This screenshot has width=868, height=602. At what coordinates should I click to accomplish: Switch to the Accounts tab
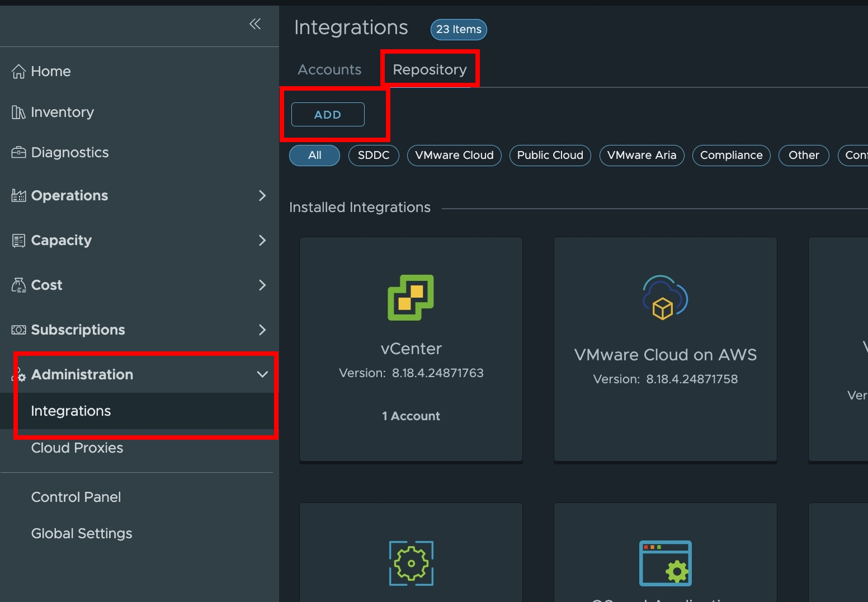point(329,69)
